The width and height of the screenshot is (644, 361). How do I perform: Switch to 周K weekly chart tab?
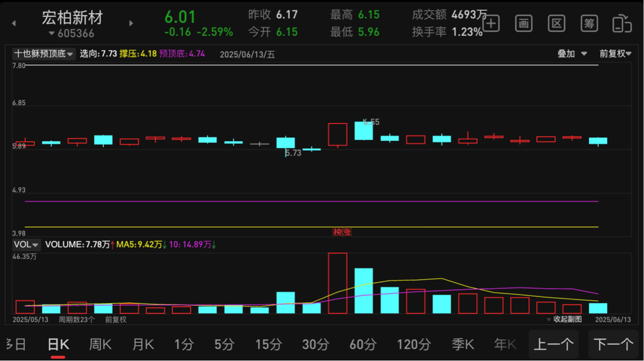coord(100,345)
